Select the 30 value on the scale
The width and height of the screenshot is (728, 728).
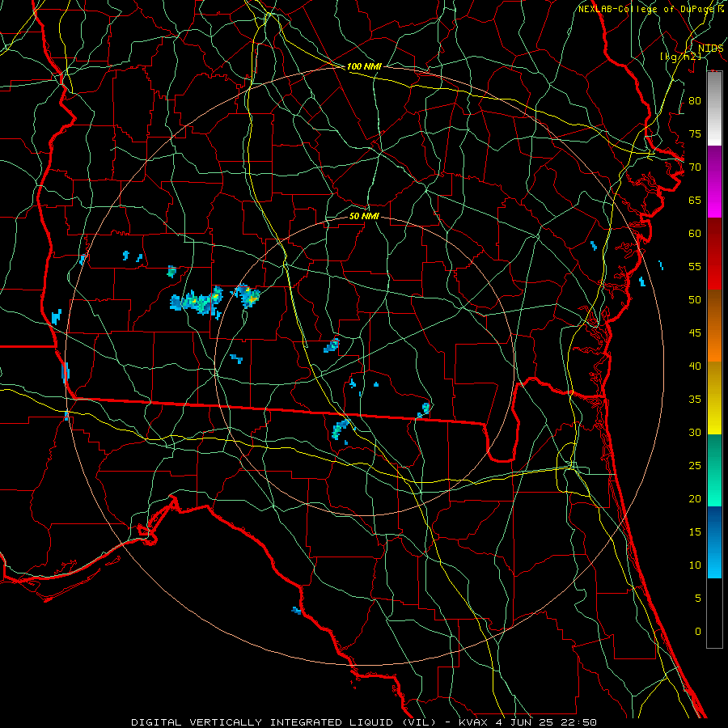(695, 432)
